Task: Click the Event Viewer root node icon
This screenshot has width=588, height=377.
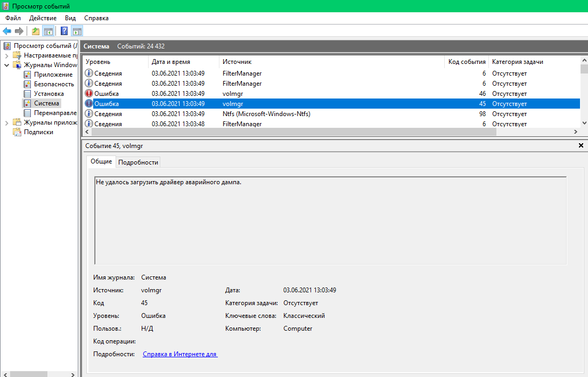Action: point(7,46)
